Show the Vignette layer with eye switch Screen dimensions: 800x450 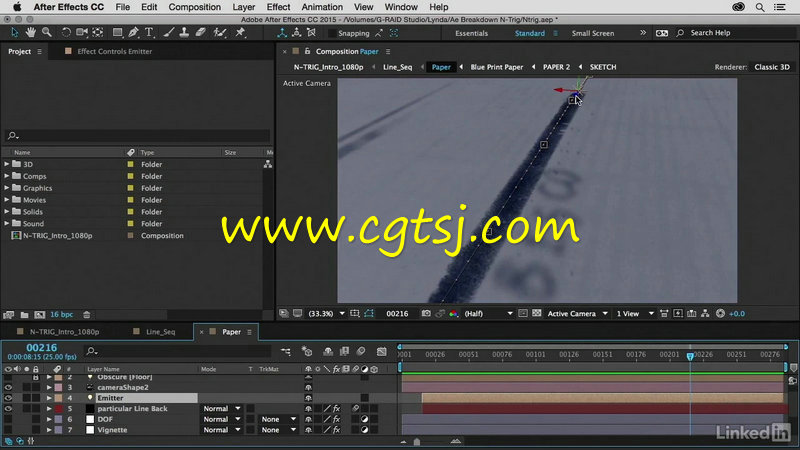(x=8, y=430)
